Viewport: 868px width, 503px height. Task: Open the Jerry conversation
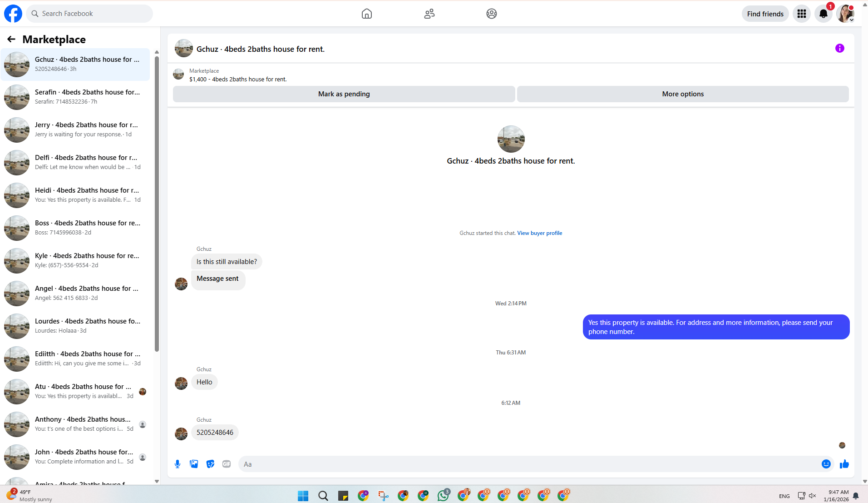coord(75,130)
